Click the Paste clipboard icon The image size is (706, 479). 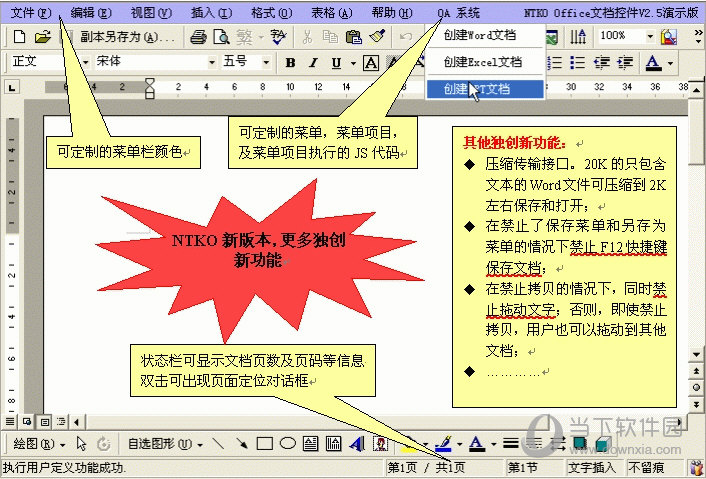tap(353, 37)
